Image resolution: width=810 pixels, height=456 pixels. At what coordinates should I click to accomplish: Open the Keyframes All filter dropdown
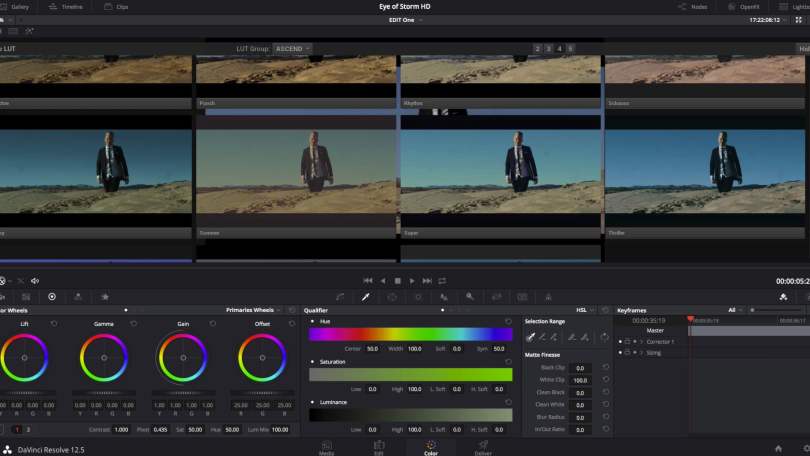coord(735,310)
